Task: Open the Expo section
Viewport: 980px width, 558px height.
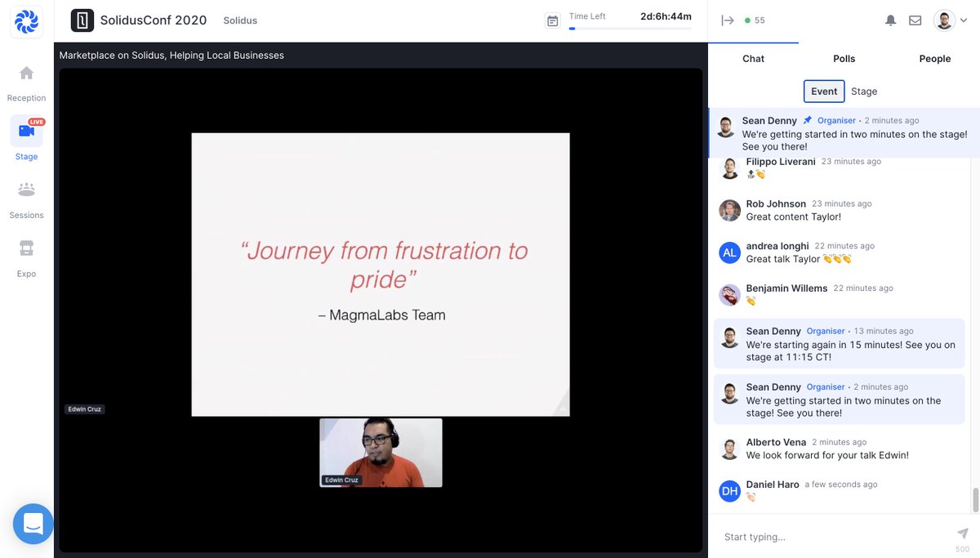Action: (26, 258)
